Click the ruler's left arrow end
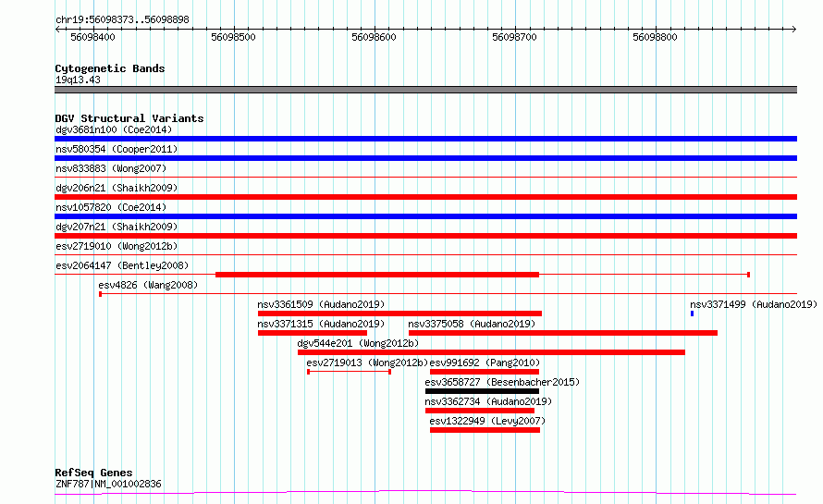Viewport: 823px width, 504px height. [x=57, y=29]
